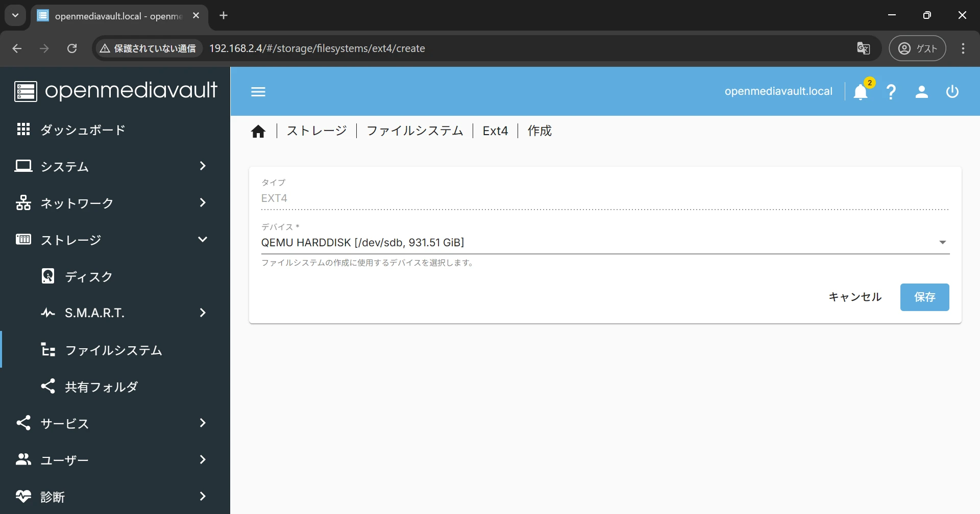The image size is (980, 514).
Task: Click the ユーザー people icon
Action: [23, 460]
